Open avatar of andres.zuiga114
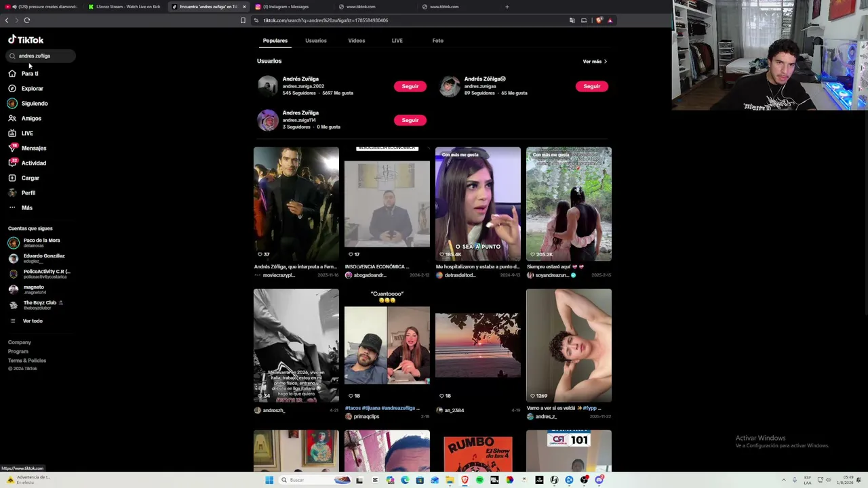The height and width of the screenshot is (488, 868). tap(268, 120)
